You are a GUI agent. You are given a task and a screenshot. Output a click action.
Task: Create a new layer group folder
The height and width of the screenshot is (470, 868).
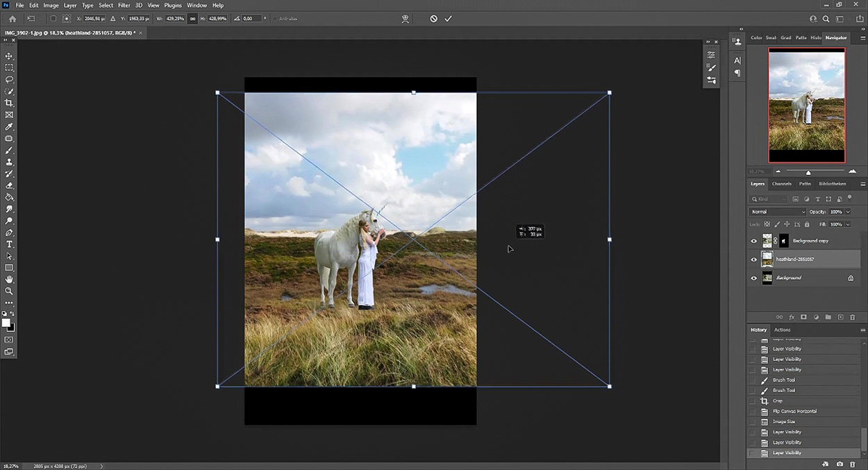828,317
